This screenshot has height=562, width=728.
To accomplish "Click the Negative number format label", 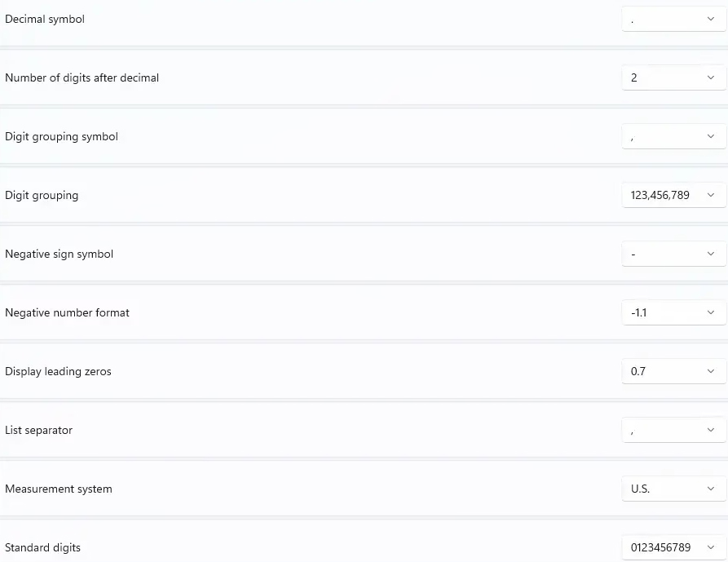I will tap(67, 313).
